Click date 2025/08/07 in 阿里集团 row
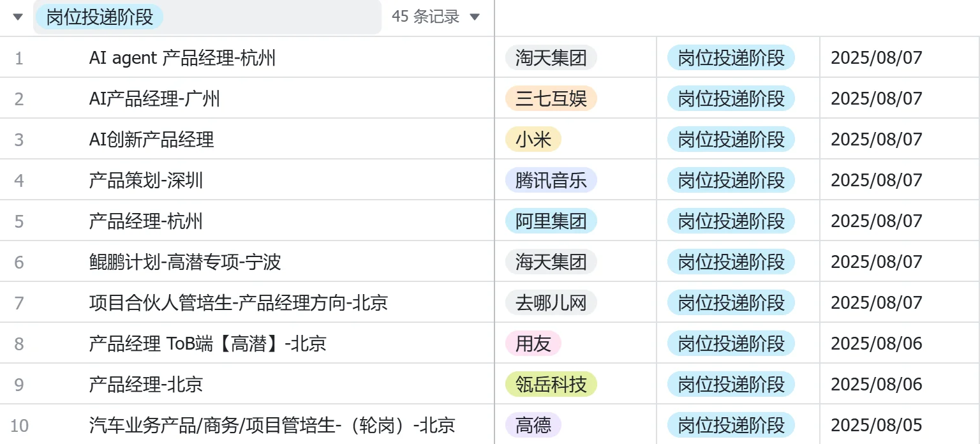The image size is (980, 444). click(877, 221)
